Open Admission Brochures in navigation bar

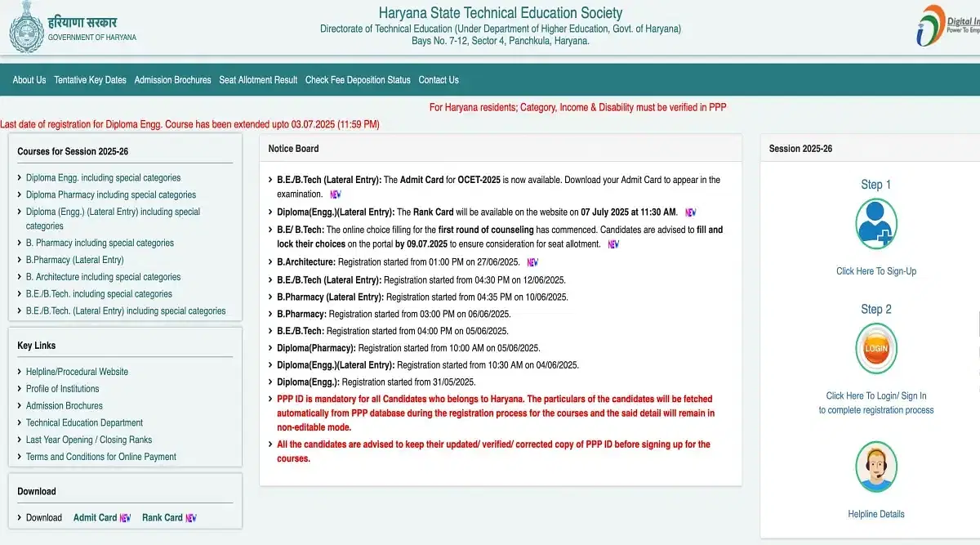[x=172, y=80]
